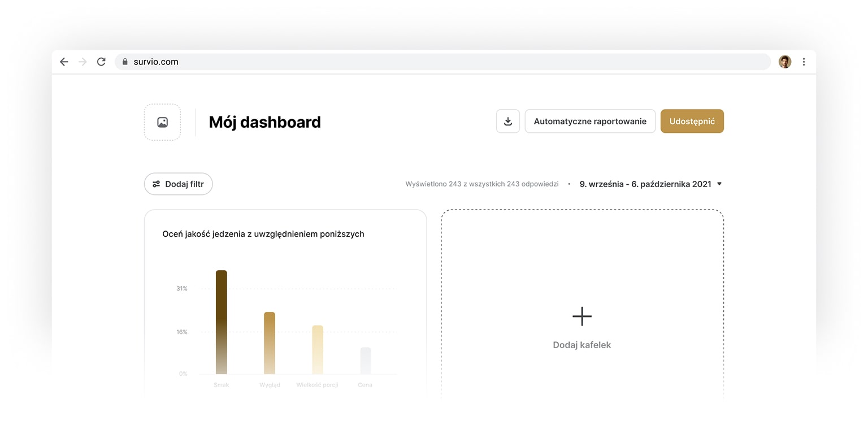Click the dashboard image placeholder icon
This screenshot has width=868, height=447.
(x=162, y=122)
